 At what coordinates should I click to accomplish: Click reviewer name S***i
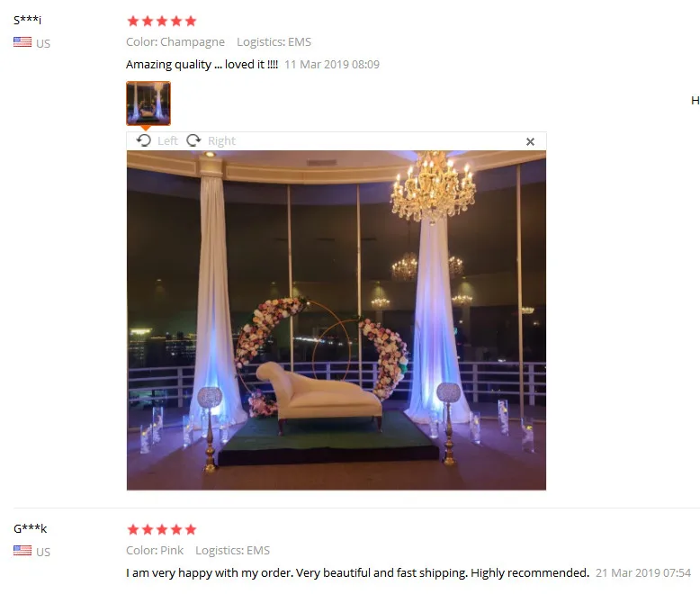coord(27,20)
